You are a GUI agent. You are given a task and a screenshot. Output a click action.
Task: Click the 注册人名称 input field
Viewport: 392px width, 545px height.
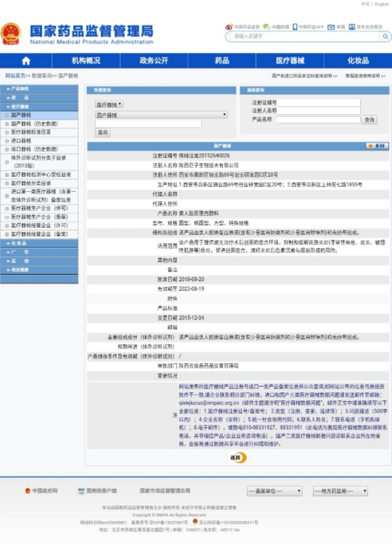click(x=318, y=110)
